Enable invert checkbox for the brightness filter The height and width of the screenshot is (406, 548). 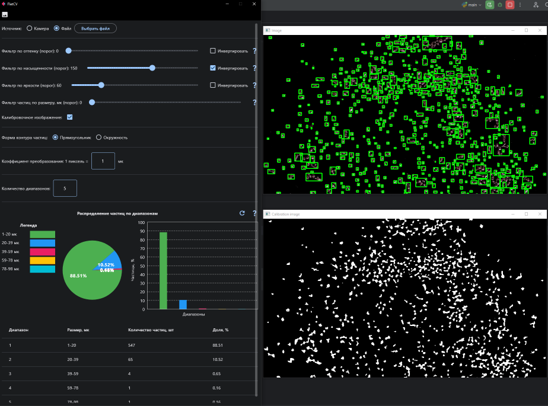213,85
